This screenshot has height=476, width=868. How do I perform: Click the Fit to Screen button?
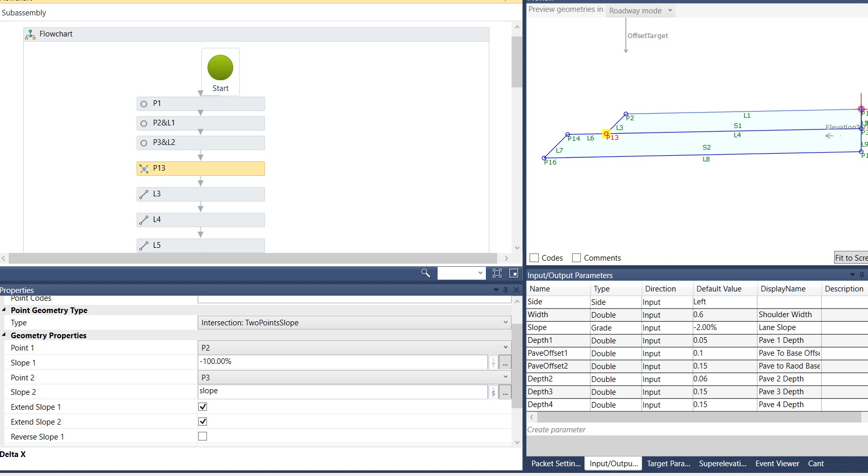pos(851,257)
